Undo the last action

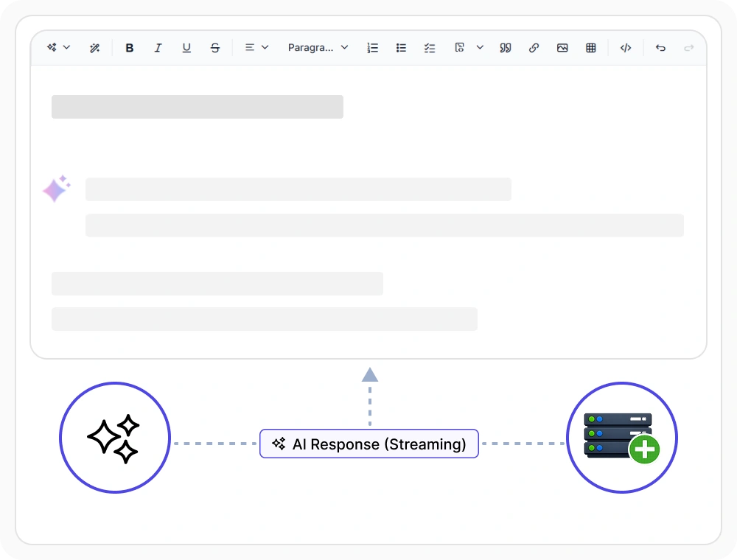point(660,48)
